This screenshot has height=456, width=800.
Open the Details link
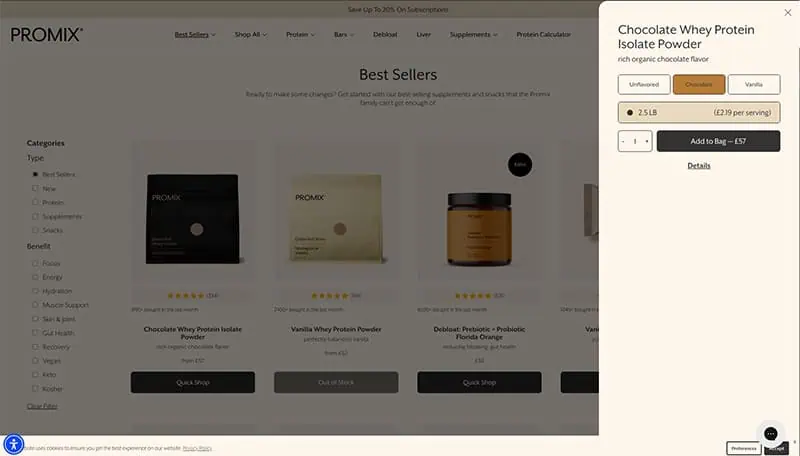(698, 165)
